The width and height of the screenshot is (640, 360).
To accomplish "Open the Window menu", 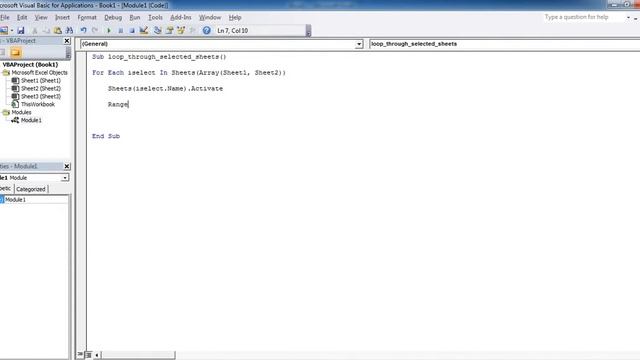I will [x=210, y=18].
